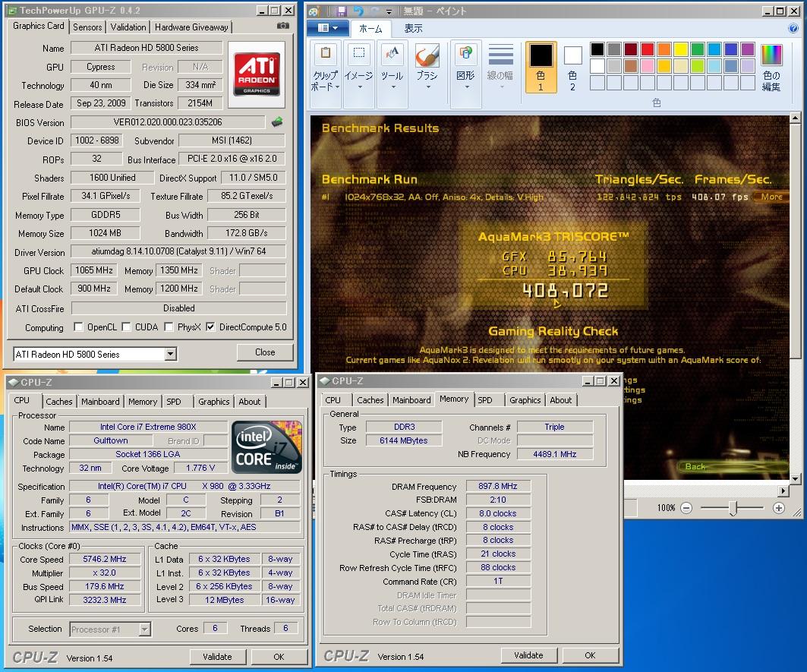Click OK in the left CPU-Z window
Screen dimensions: 807x672
(x=279, y=657)
